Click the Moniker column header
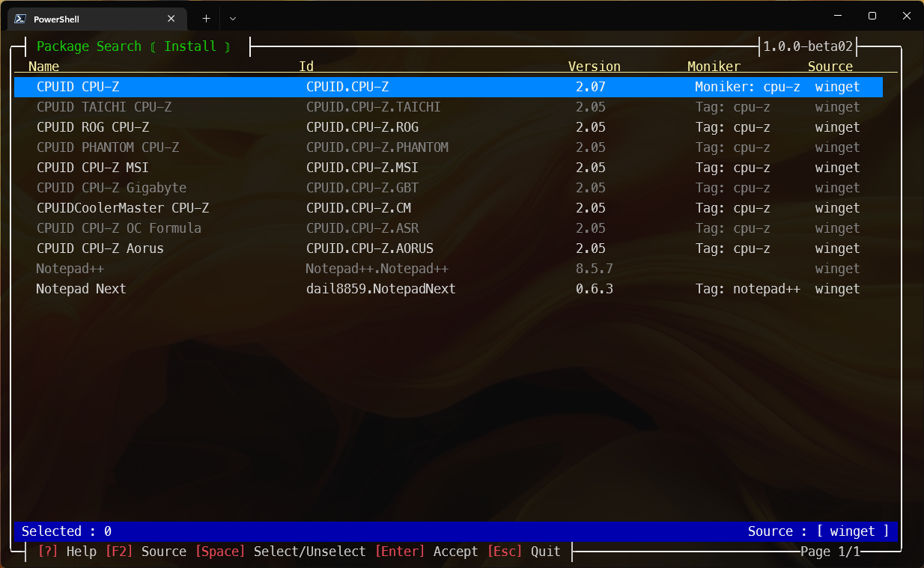 point(714,67)
